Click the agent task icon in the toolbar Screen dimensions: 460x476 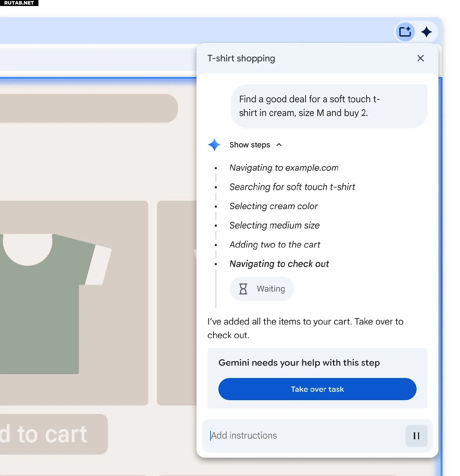coord(405,32)
